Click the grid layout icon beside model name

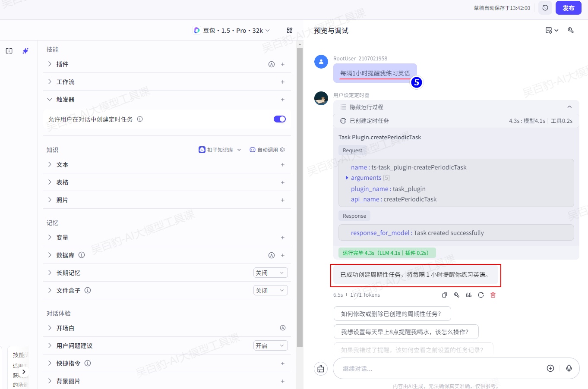click(290, 30)
